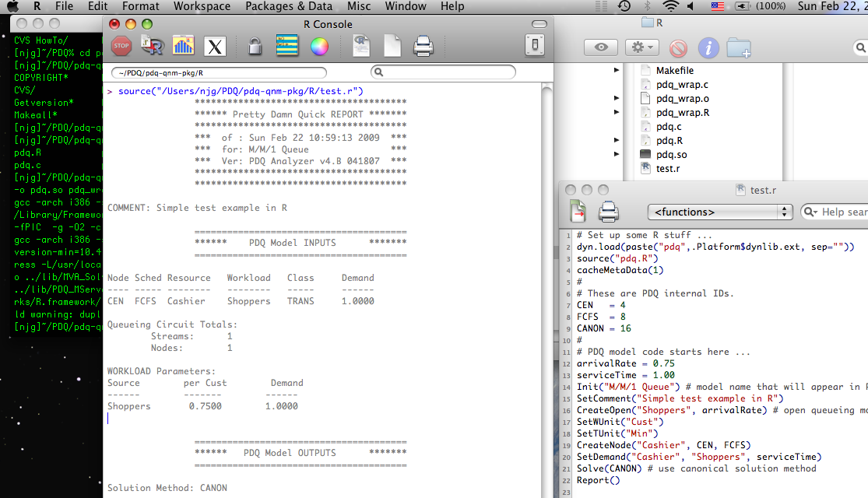The image size is (868, 498).
Task: Click the STOP icon in R Console
Action: click(x=121, y=46)
